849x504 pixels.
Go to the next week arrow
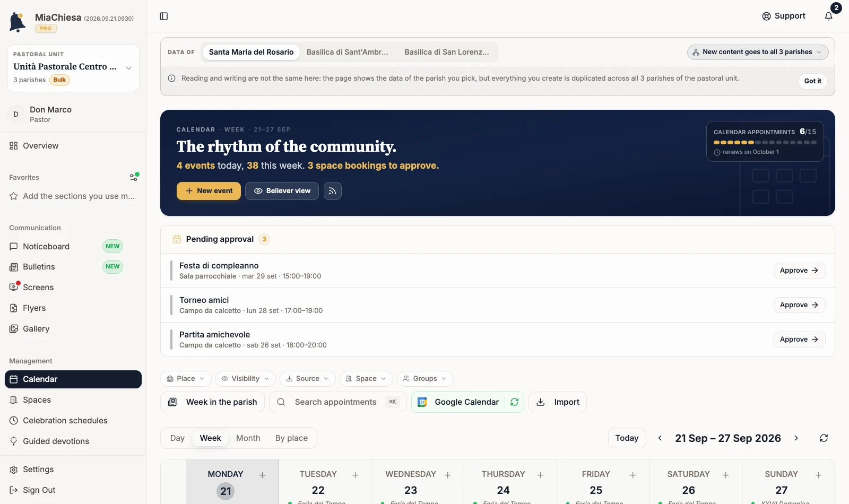click(x=796, y=438)
